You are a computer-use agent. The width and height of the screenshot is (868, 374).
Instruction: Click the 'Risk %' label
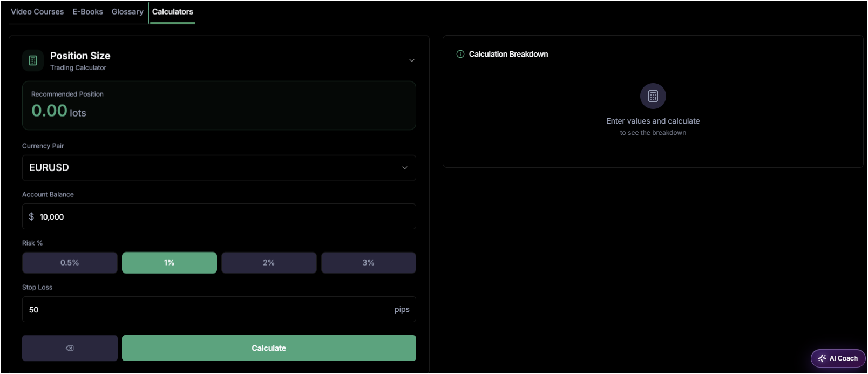click(x=32, y=243)
